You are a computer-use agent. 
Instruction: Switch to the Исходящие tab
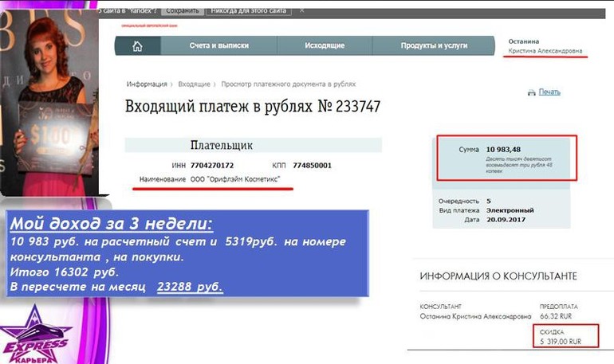pos(324,46)
